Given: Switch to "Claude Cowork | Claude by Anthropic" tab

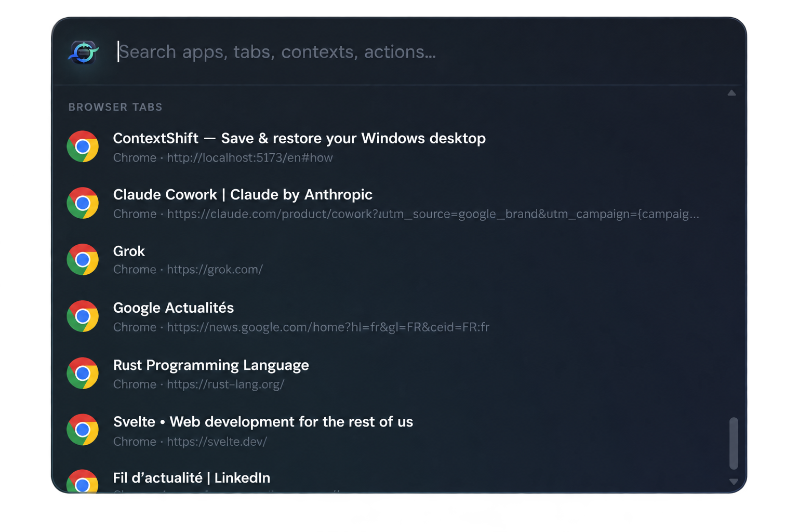Looking at the screenshot, I should click(243, 194).
